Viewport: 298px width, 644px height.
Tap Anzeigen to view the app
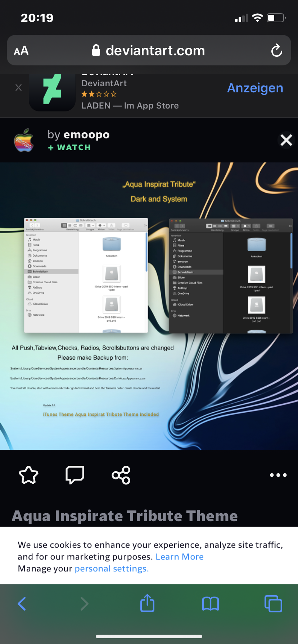(x=255, y=88)
